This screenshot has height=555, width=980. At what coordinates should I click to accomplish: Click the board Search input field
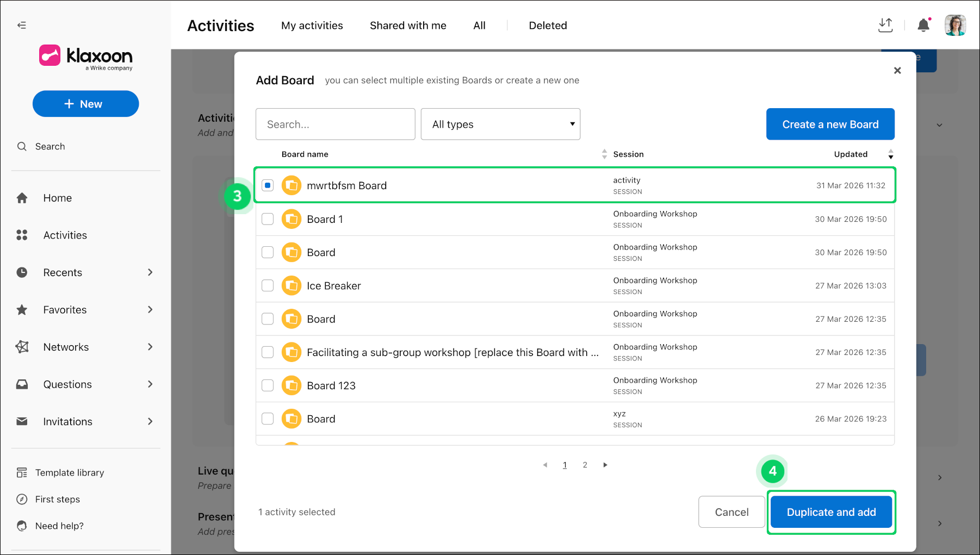[336, 124]
